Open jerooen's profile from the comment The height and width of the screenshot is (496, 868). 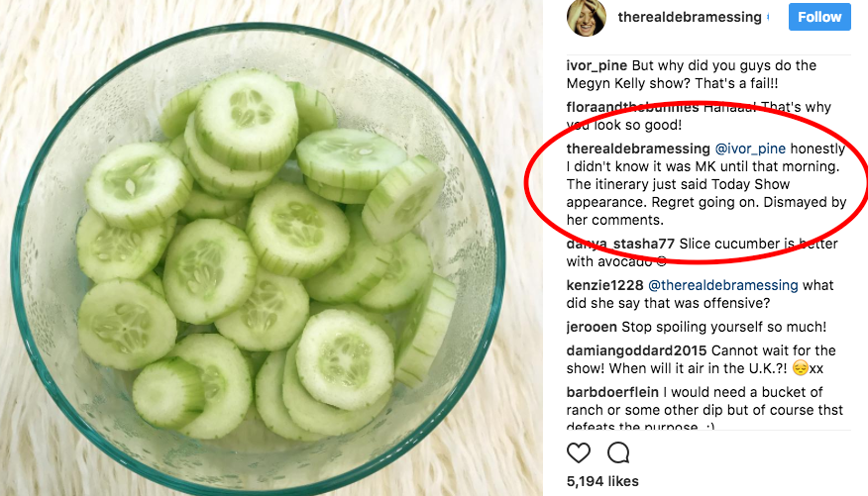pyautogui.click(x=594, y=327)
